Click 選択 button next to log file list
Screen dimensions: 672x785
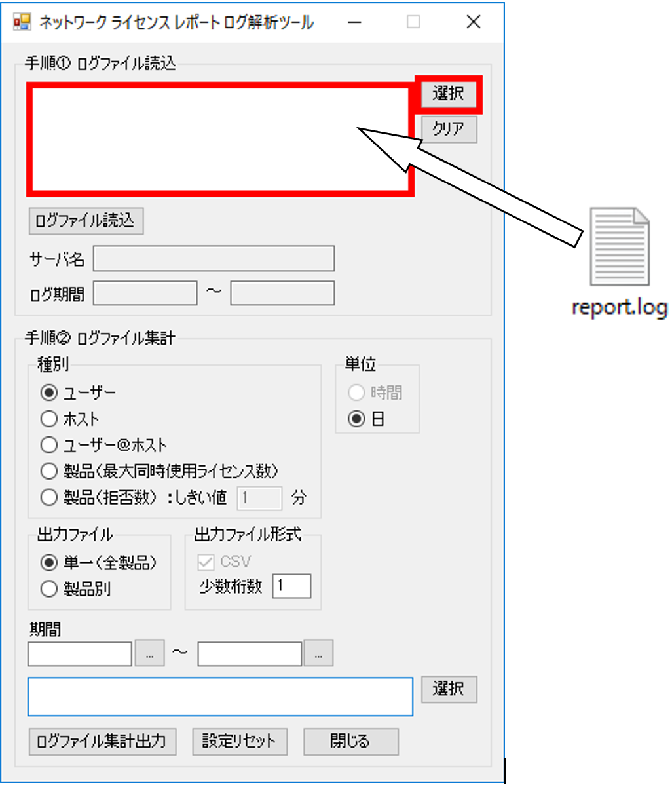(x=449, y=94)
